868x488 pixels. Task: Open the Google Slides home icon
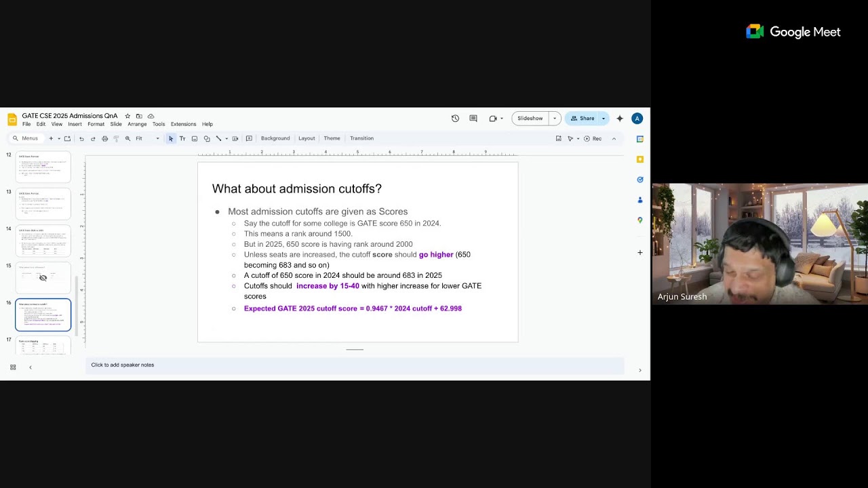click(x=12, y=119)
